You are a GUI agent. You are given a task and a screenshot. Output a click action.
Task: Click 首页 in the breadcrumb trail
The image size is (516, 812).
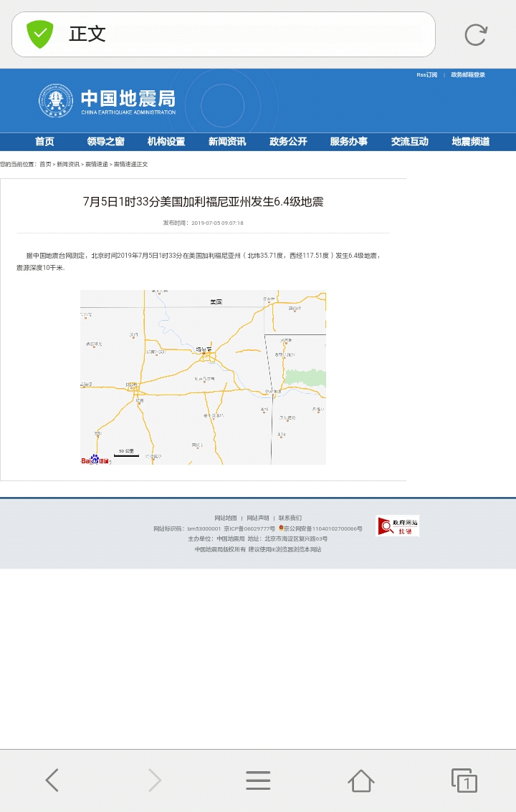coord(45,164)
